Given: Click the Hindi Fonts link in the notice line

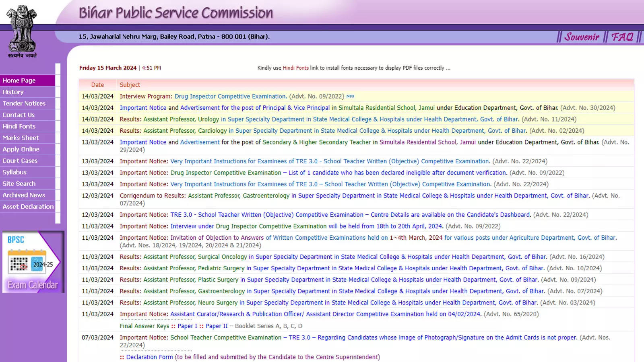Looking at the screenshot, I should pos(295,68).
